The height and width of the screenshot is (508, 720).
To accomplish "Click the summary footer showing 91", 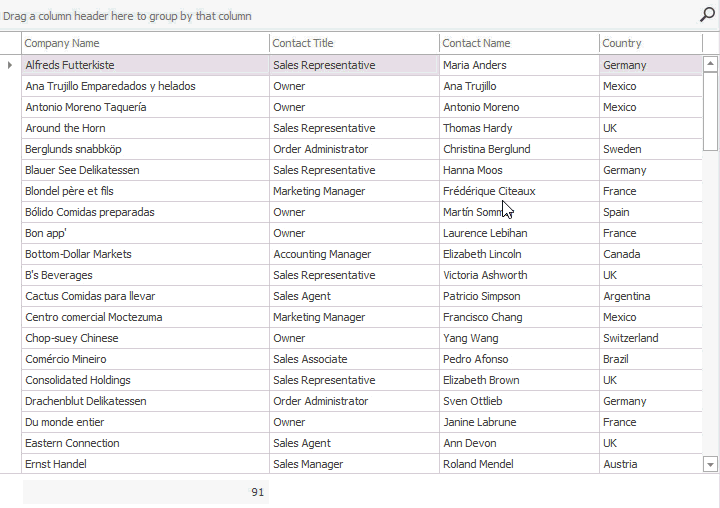I will click(x=146, y=492).
